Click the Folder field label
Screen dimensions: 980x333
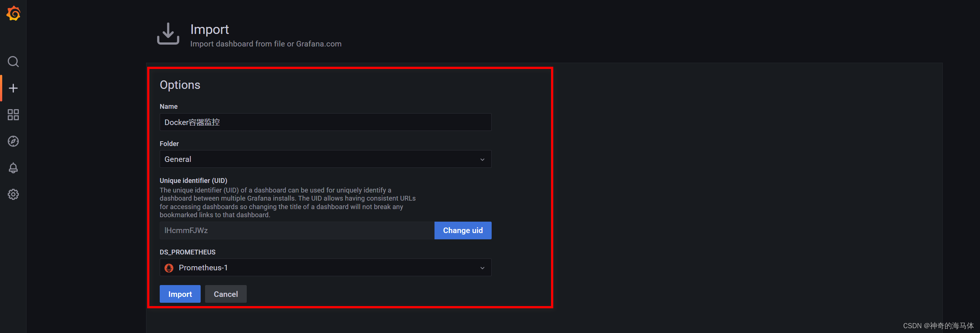click(x=169, y=144)
